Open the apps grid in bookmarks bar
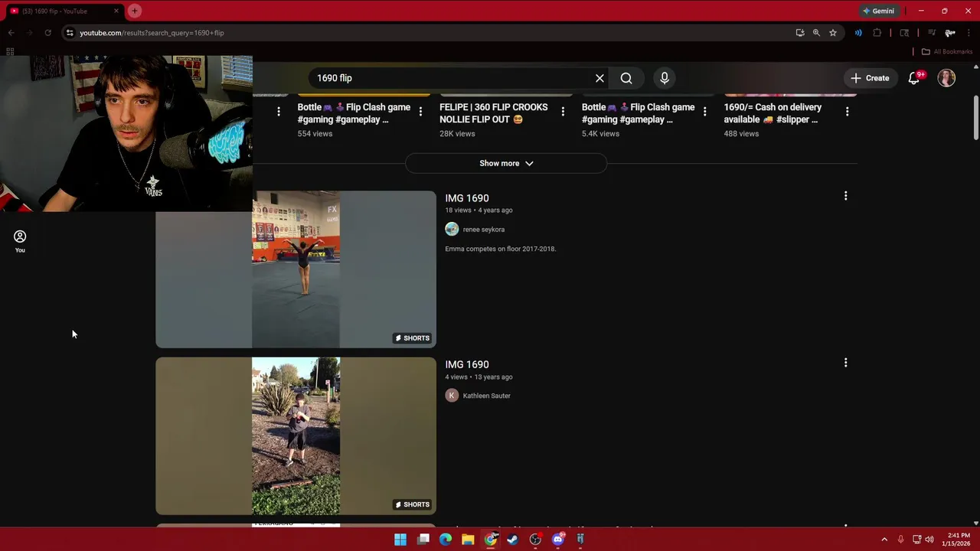Screen dimensions: 980x551 coord(10,51)
